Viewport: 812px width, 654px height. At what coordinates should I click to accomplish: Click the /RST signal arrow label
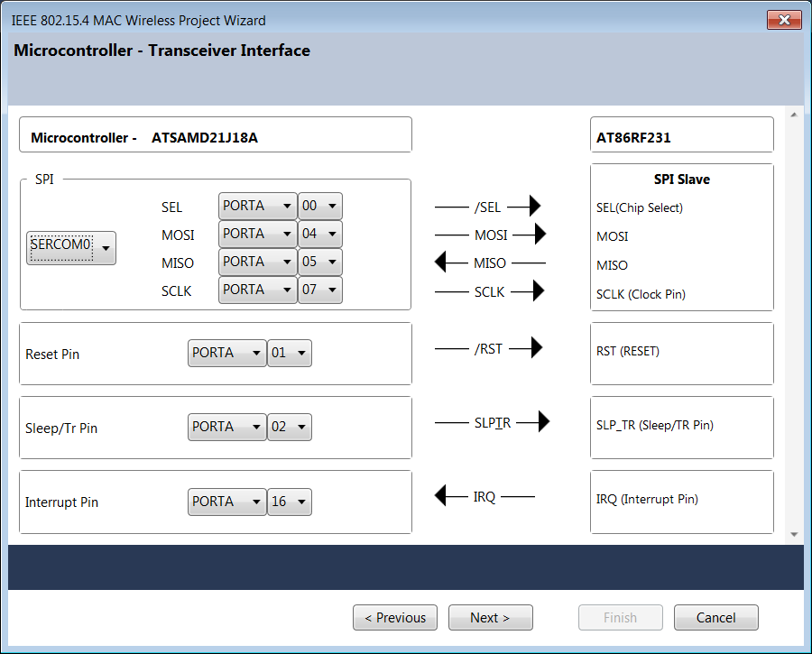[x=488, y=349]
